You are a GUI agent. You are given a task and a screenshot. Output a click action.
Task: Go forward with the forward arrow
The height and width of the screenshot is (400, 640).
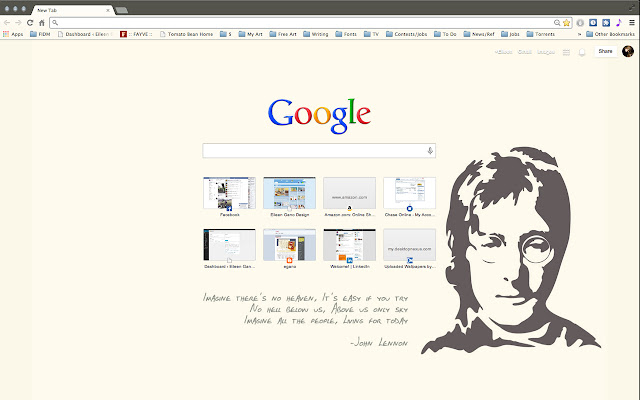tap(18, 23)
